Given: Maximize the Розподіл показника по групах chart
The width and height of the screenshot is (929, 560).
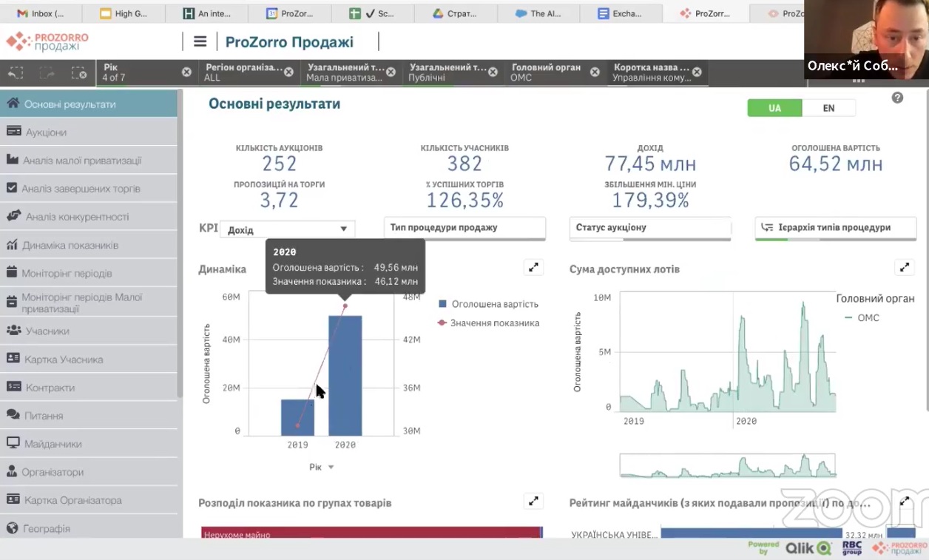Looking at the screenshot, I should pos(533,502).
